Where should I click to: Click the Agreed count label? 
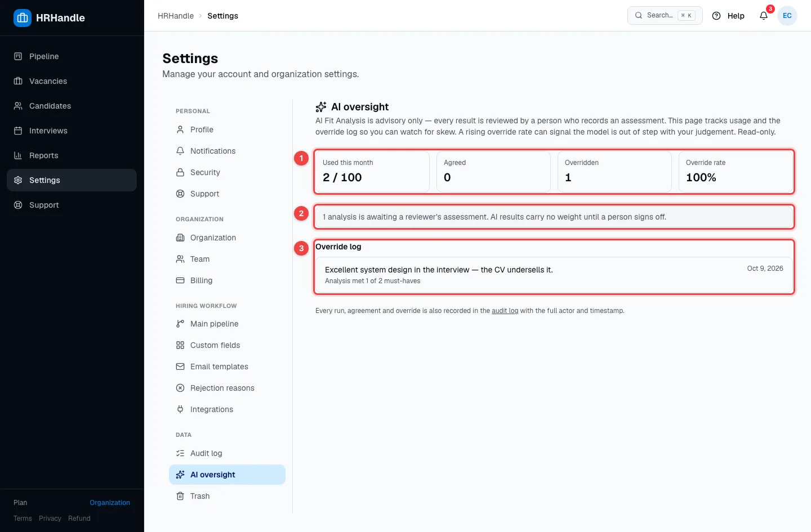(455, 163)
